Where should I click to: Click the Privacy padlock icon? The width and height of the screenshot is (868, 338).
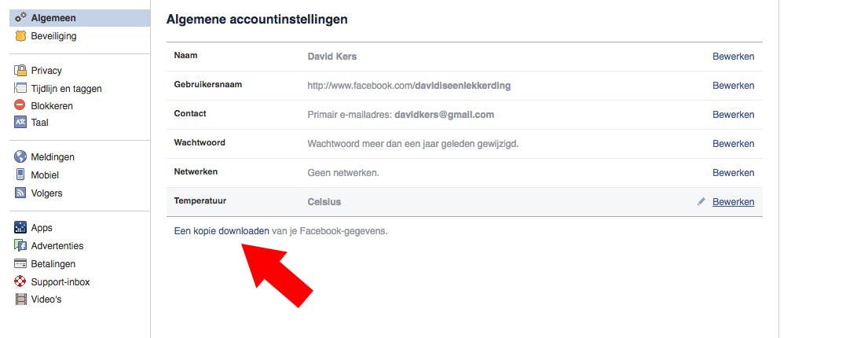pos(21,71)
